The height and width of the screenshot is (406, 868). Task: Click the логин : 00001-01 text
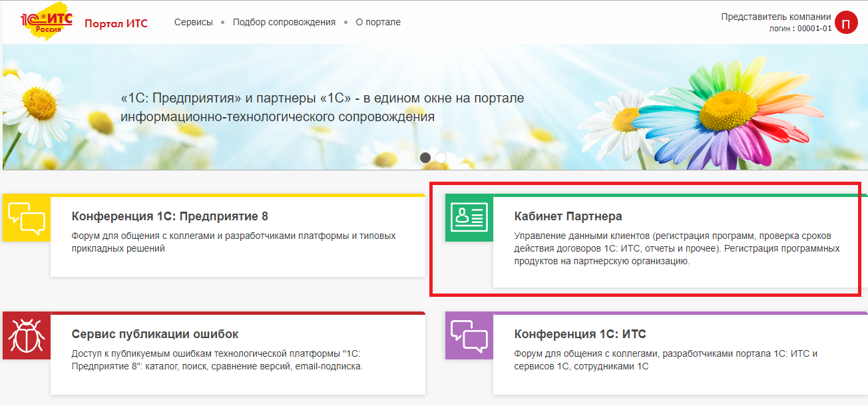[801, 29]
